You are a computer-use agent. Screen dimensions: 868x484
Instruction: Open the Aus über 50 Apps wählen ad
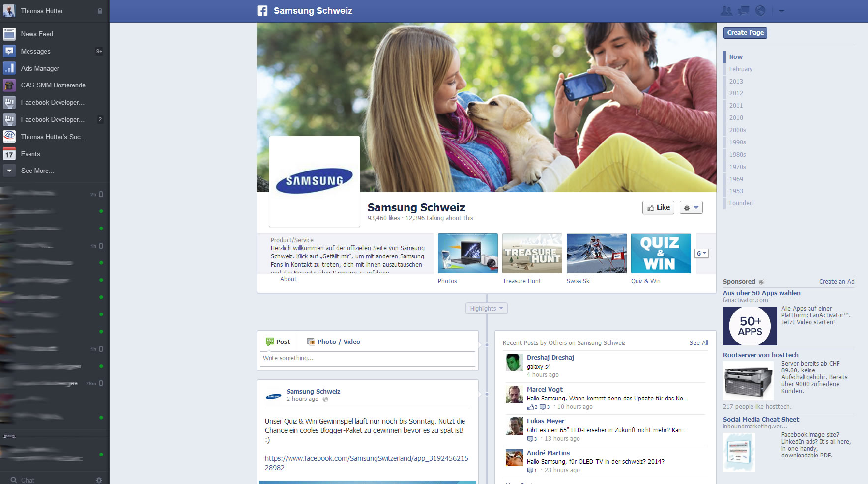coord(761,293)
